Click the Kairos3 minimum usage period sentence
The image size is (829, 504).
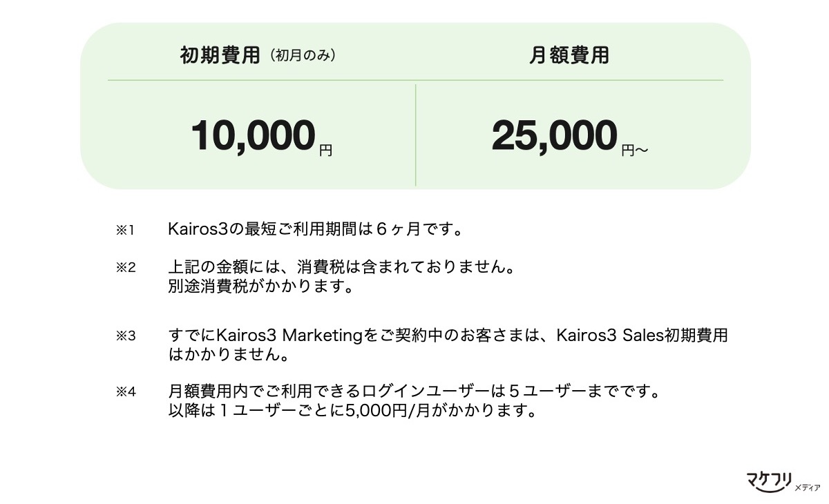pos(316,229)
